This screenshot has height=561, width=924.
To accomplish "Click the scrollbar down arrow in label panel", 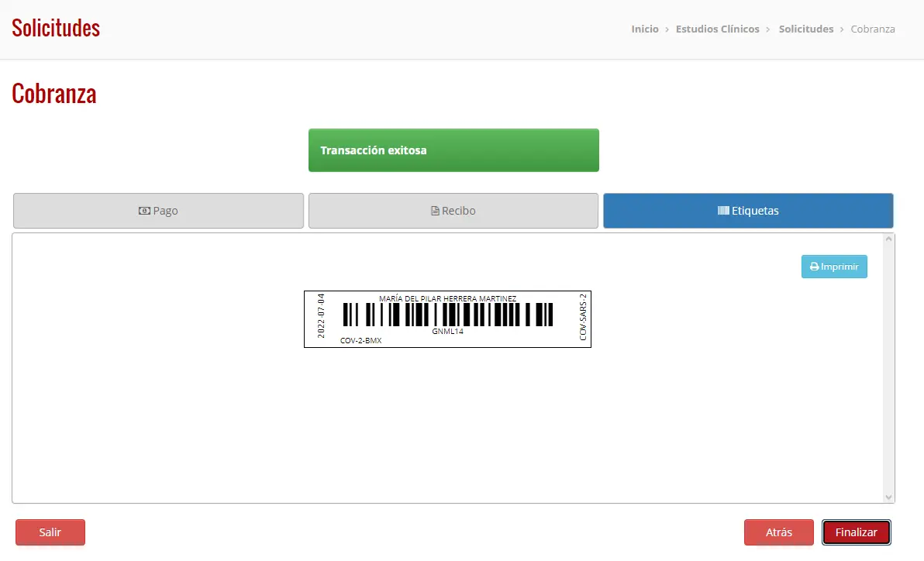I will tap(888, 497).
